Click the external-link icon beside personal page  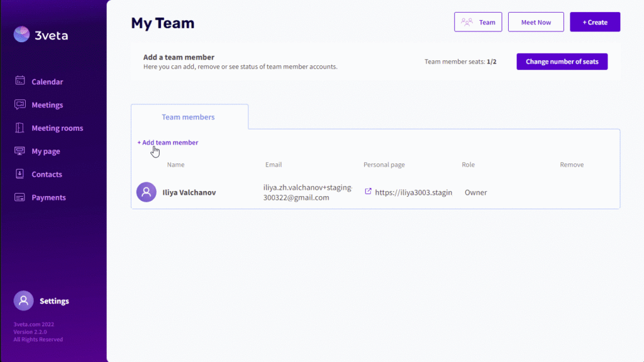coord(368,191)
